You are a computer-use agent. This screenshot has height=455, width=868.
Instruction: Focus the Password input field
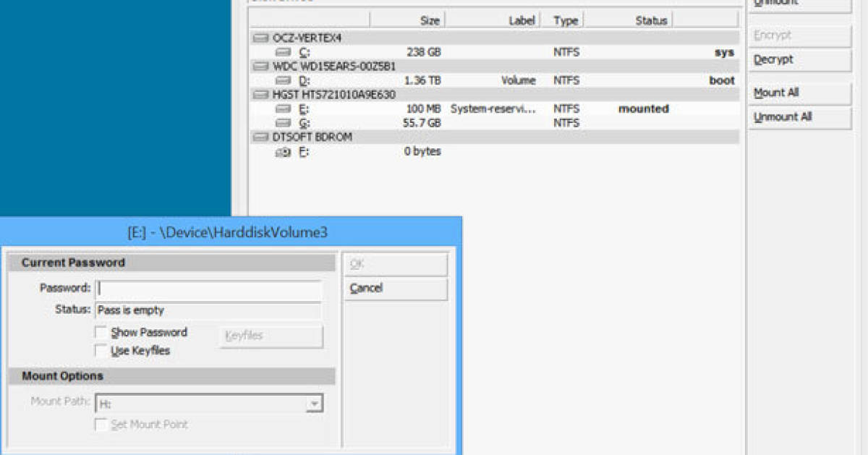208,289
